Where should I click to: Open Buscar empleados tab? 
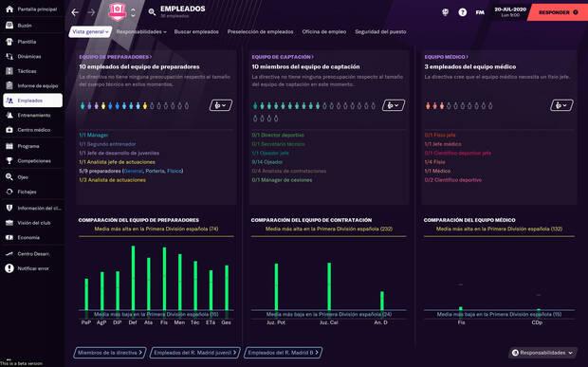point(196,32)
